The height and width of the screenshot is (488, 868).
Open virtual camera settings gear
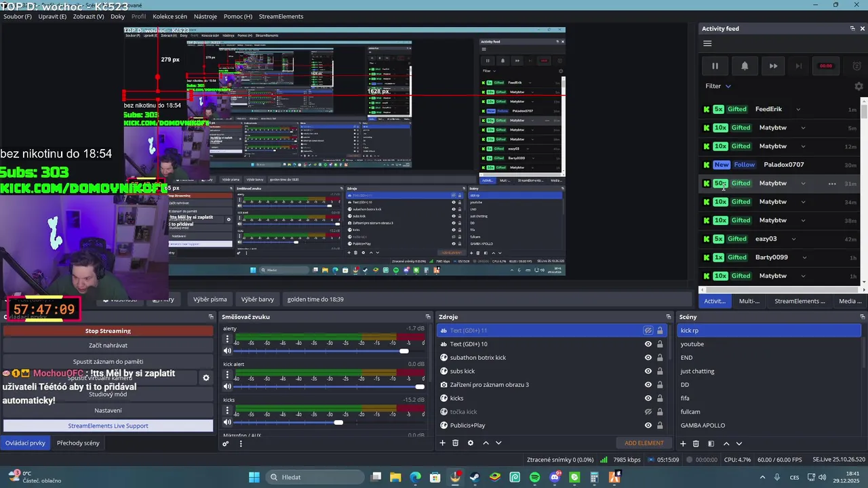click(x=206, y=378)
